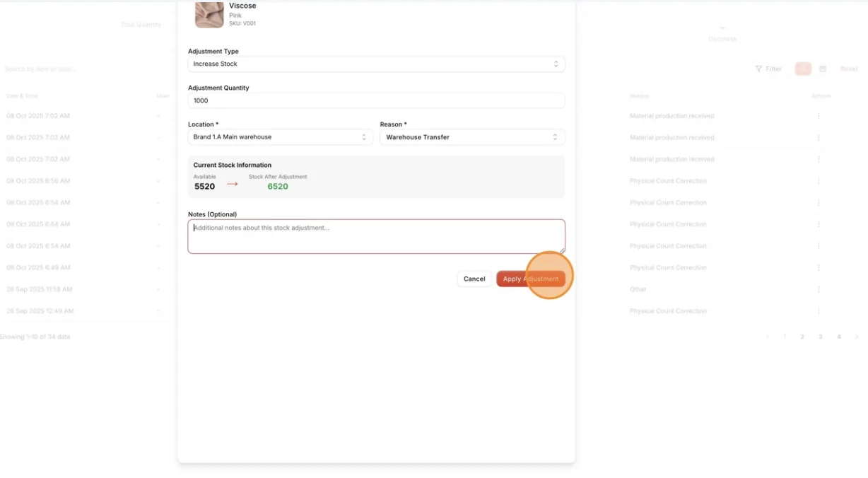Click the "Actions" column header
The height and width of the screenshot is (478, 868).
821,95
